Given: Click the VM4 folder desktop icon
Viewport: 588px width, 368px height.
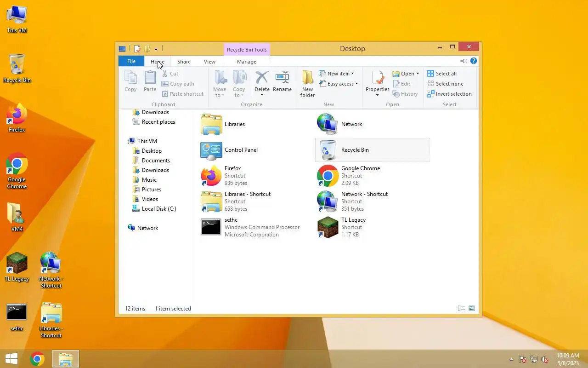Looking at the screenshot, I should coord(17,218).
